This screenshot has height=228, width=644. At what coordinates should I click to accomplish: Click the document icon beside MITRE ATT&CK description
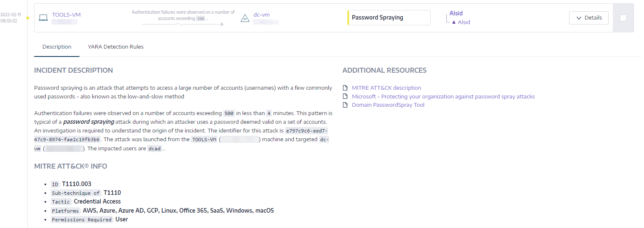(x=344, y=88)
